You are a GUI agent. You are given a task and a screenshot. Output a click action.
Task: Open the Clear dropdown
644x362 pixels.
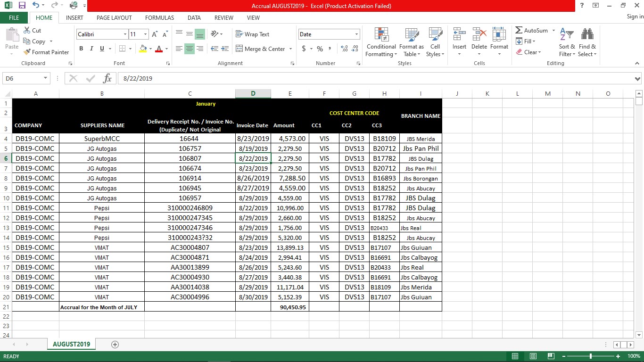[528, 52]
